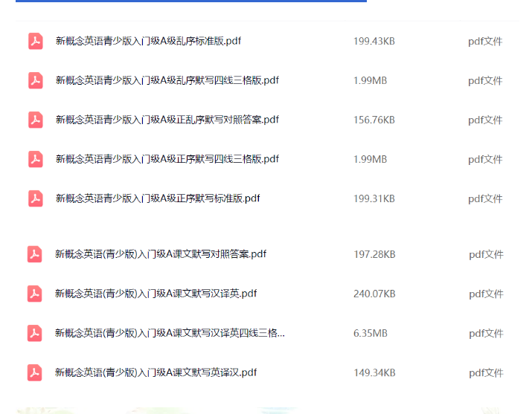
Task: Click pdf文件 type for 课文默写对照答案 row
Action: point(486,254)
